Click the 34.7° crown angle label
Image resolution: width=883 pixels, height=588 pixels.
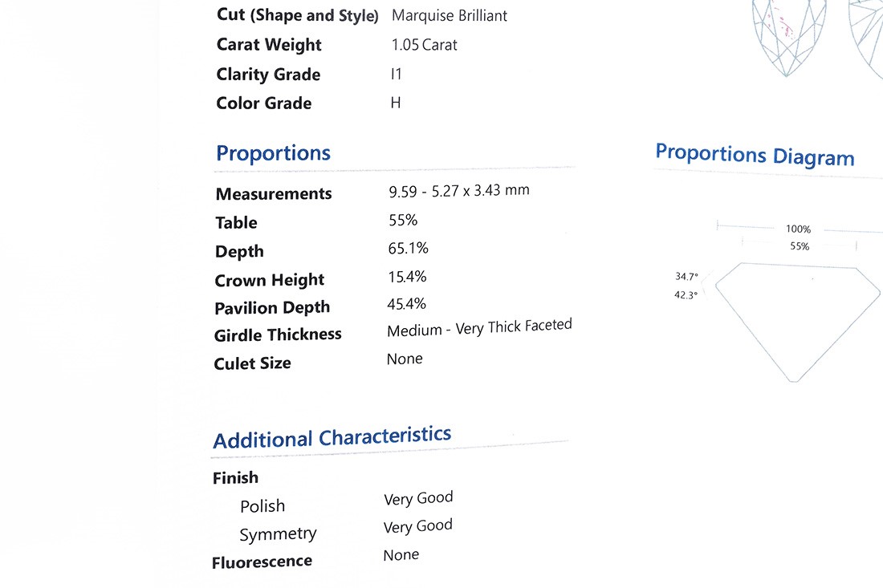click(x=686, y=277)
